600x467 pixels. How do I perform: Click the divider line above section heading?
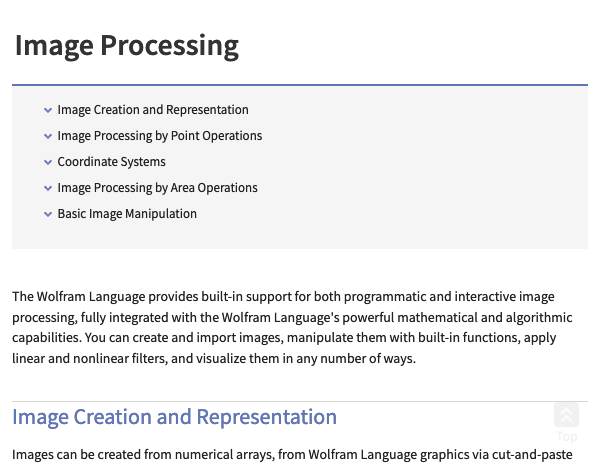[x=300, y=402]
